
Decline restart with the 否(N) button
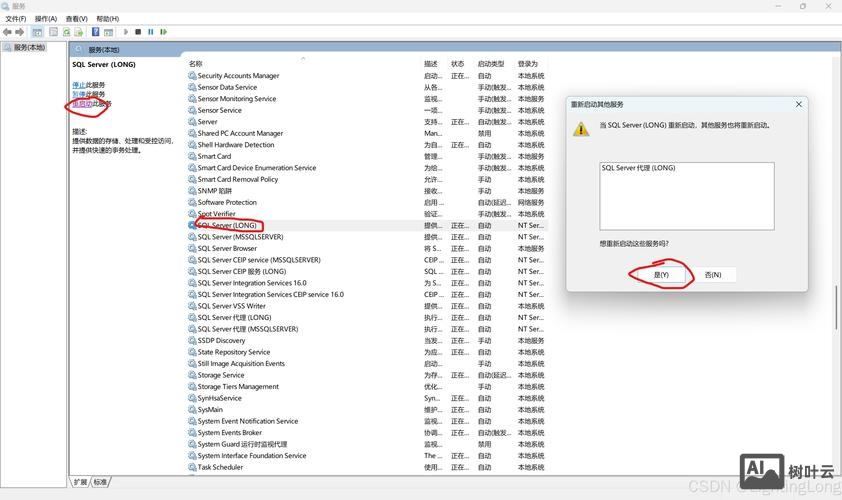713,275
